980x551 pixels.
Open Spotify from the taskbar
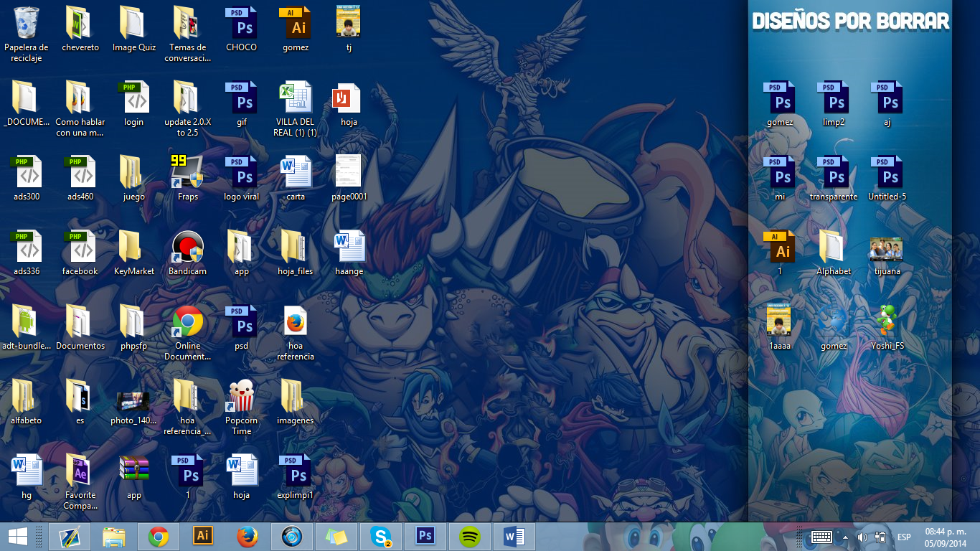coord(470,537)
